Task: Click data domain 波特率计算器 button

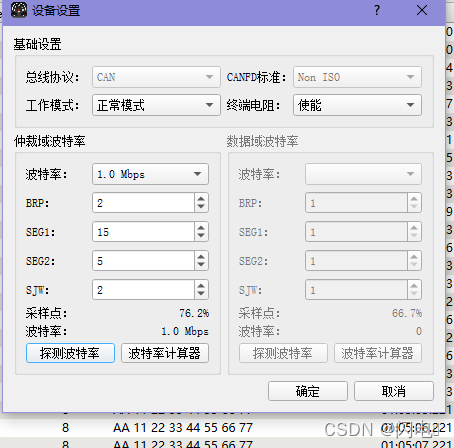Action: [x=378, y=353]
